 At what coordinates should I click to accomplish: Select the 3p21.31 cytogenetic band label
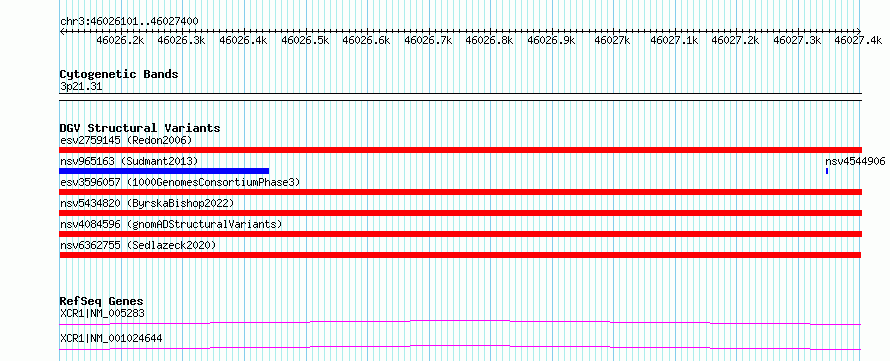(x=81, y=87)
